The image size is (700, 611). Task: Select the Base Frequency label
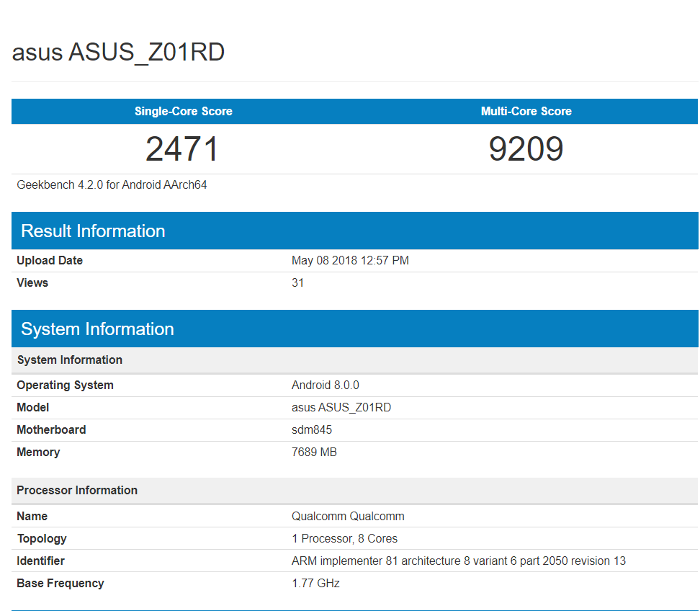click(60, 584)
